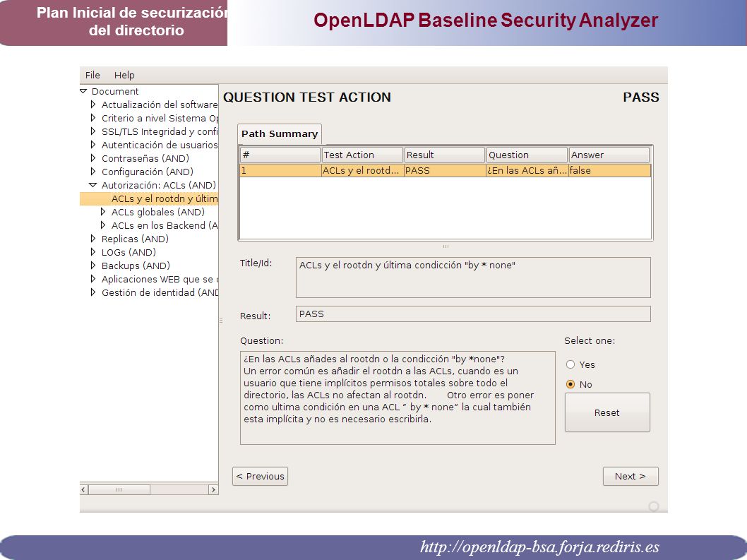
Task: Click the Question description text area
Action: [398, 398]
